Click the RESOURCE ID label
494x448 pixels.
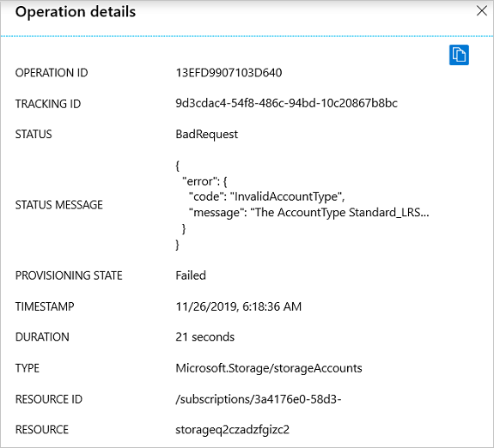[48, 399]
